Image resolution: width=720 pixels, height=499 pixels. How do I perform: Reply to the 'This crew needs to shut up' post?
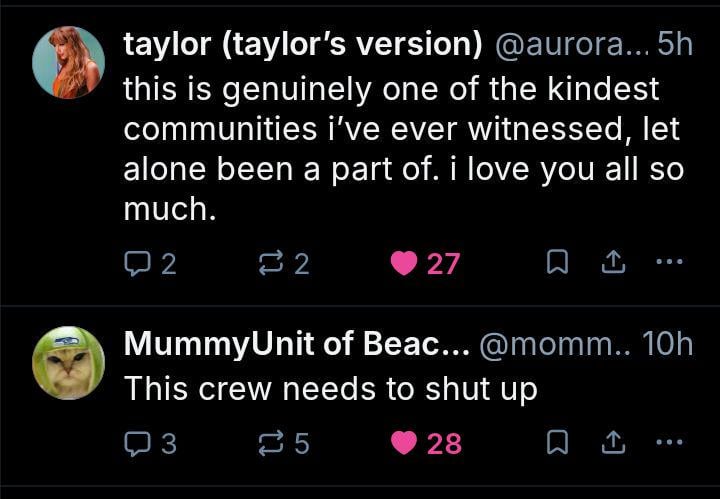tap(136, 442)
